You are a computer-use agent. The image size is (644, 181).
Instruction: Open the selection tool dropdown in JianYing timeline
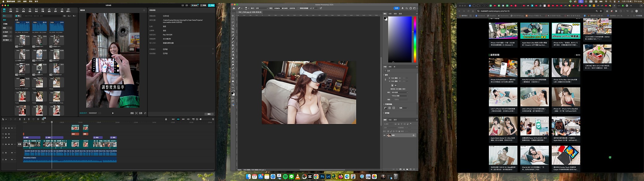click(6, 119)
